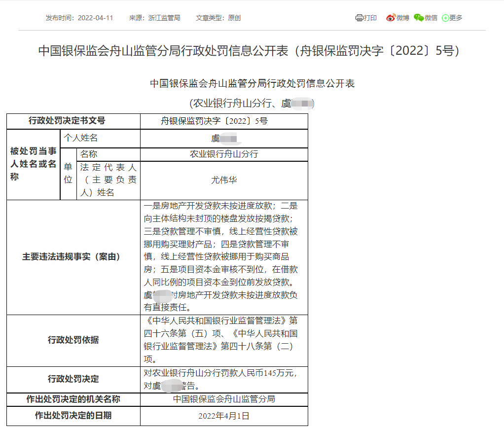Click the parenthetical line 农业银行舟山分行、虞
This screenshot has width=504, height=429.
pos(252,104)
